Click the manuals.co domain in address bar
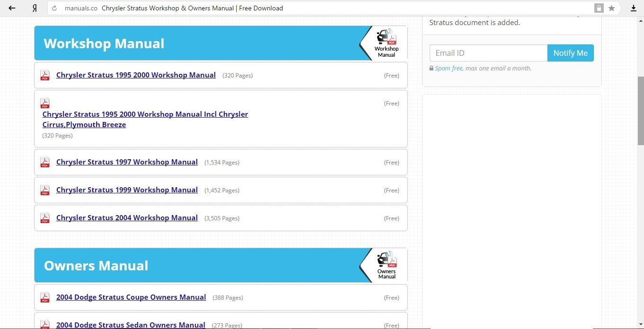 click(81, 8)
